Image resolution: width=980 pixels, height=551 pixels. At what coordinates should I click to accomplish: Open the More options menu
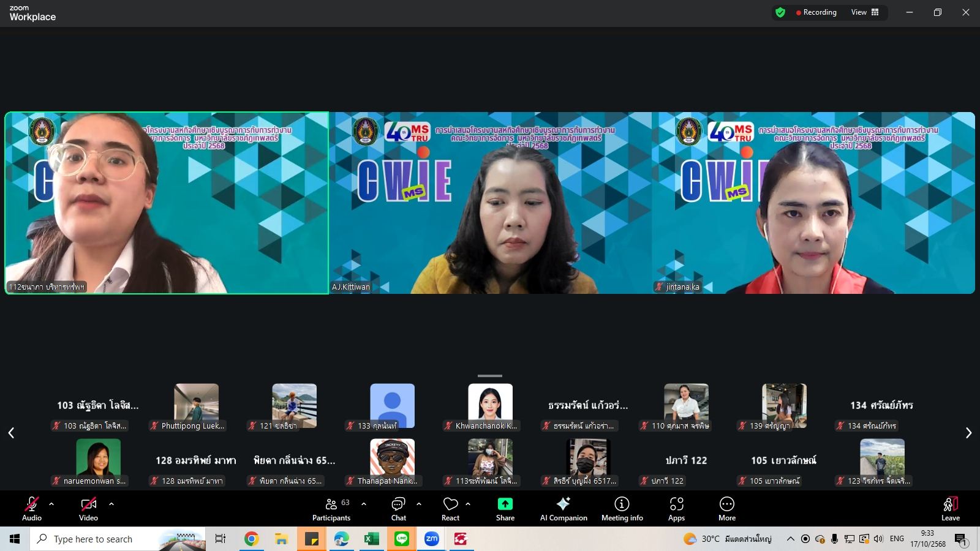726,508
